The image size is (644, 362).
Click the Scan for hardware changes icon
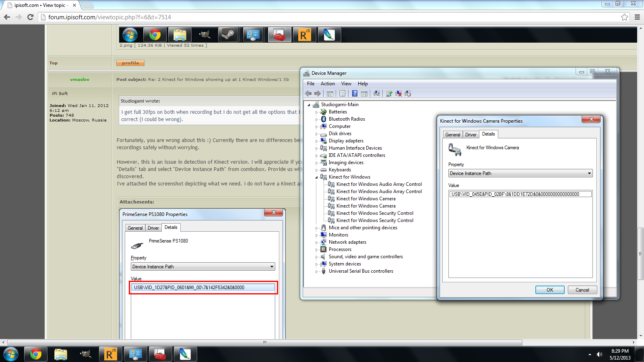pos(377,94)
